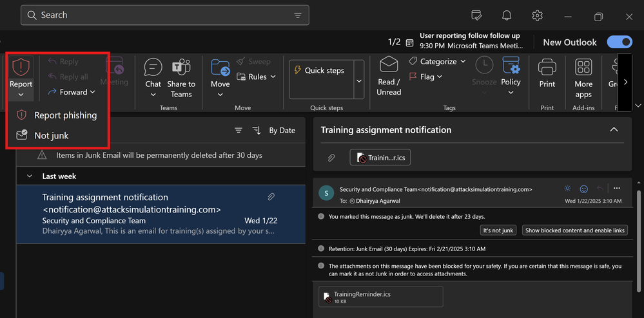Click paperclip icon in reading pane header

click(331, 158)
